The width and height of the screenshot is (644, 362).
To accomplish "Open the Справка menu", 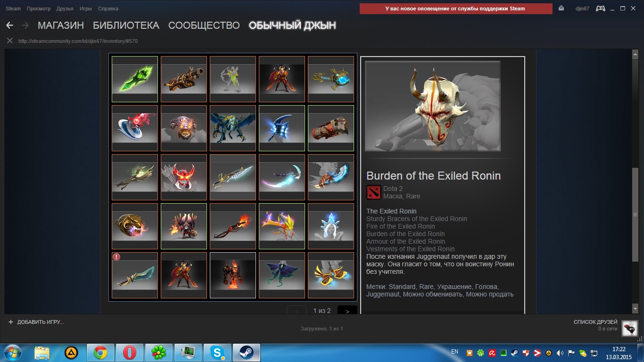I will click(108, 8).
